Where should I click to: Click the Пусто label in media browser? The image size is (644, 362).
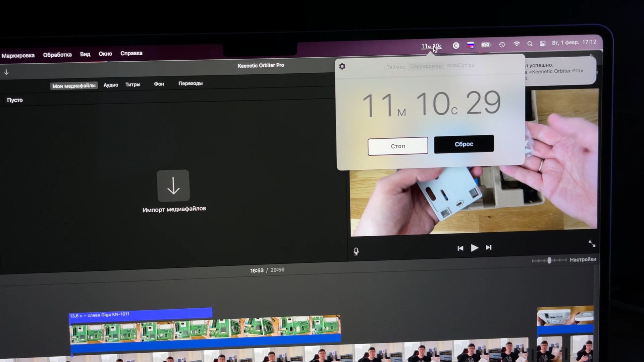(x=15, y=100)
